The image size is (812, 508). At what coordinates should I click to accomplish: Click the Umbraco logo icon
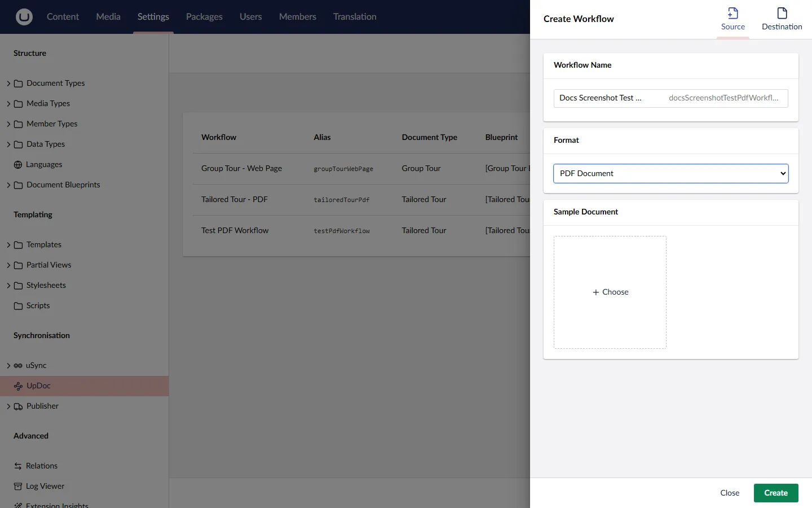24,17
